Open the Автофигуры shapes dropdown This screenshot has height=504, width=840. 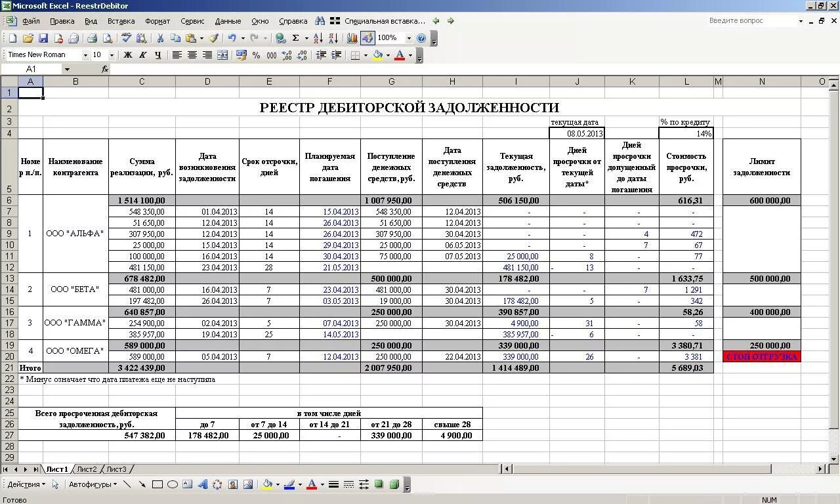92,484
